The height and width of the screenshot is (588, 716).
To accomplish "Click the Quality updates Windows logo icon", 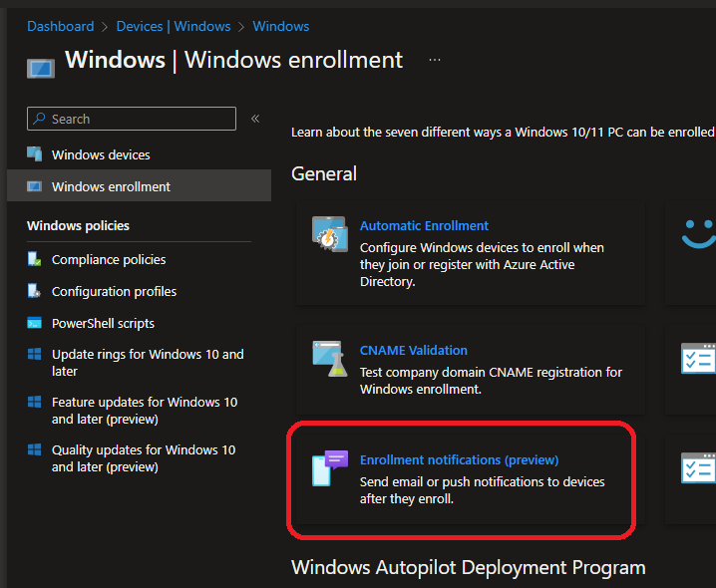I will [34, 449].
